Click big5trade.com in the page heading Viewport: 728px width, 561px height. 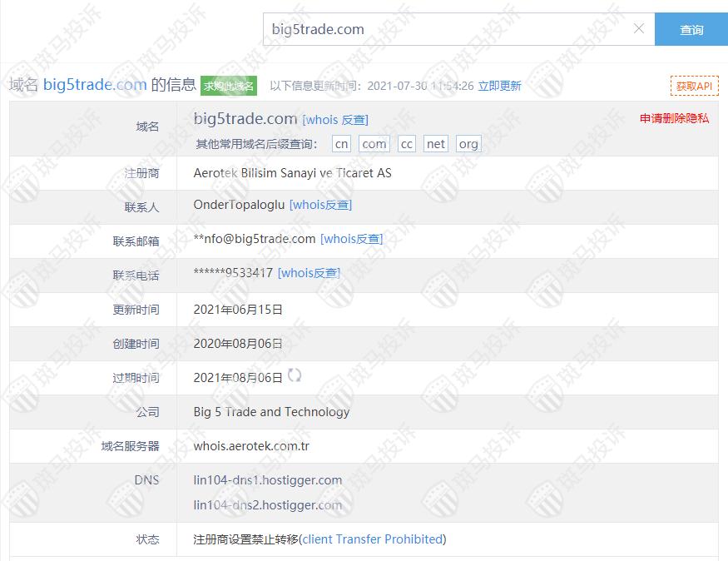pos(95,85)
